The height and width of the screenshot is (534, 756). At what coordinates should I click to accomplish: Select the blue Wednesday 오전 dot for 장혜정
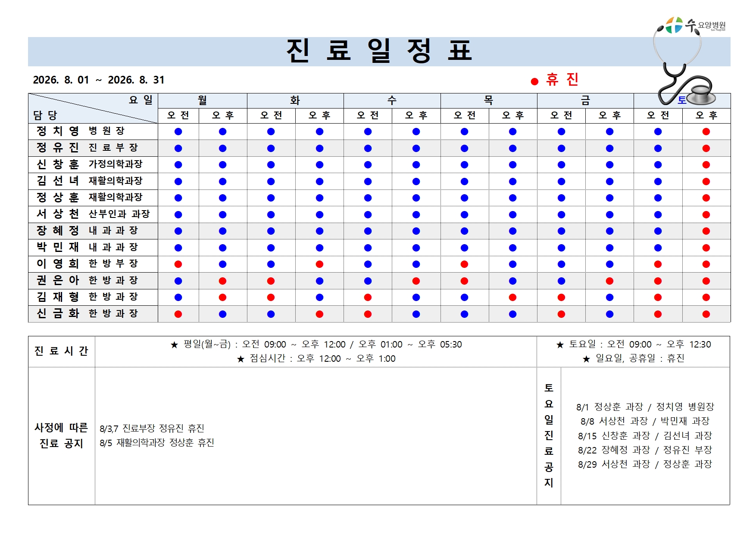(x=368, y=231)
